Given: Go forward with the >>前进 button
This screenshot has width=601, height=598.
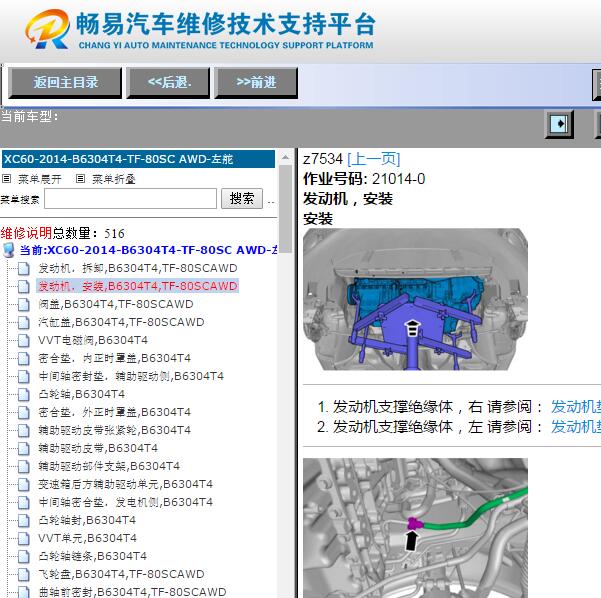Looking at the screenshot, I should (x=256, y=83).
